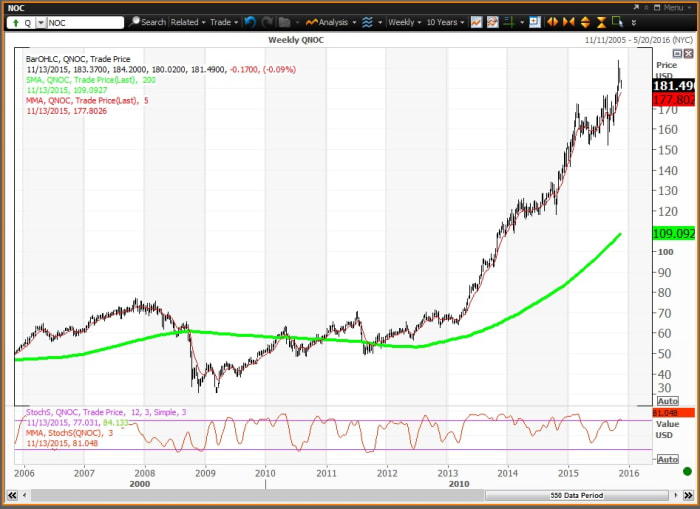Open the Trade dropdown menu
The image size is (700, 509).
click(222, 22)
